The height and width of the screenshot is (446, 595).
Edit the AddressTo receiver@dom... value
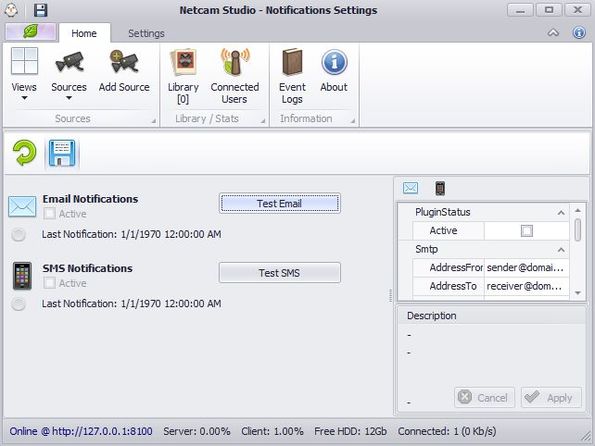click(x=527, y=287)
